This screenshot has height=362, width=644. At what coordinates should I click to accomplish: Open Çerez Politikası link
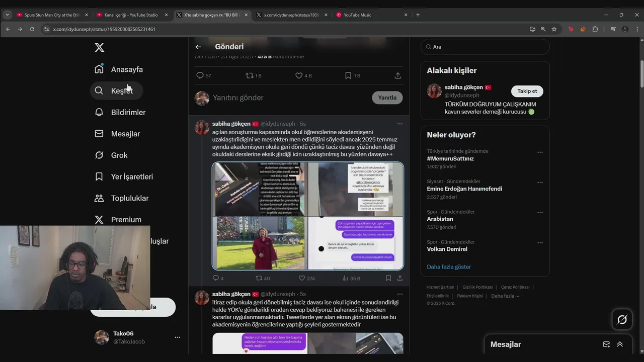[x=515, y=287]
